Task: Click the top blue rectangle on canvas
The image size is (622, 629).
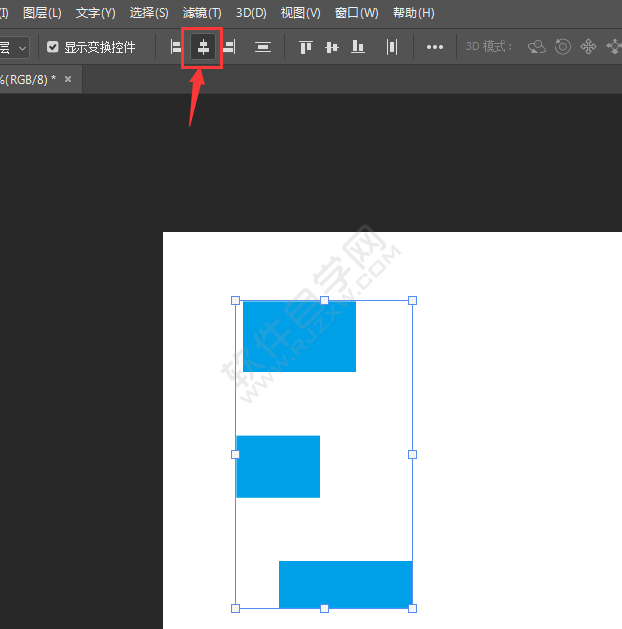Action: (299, 336)
